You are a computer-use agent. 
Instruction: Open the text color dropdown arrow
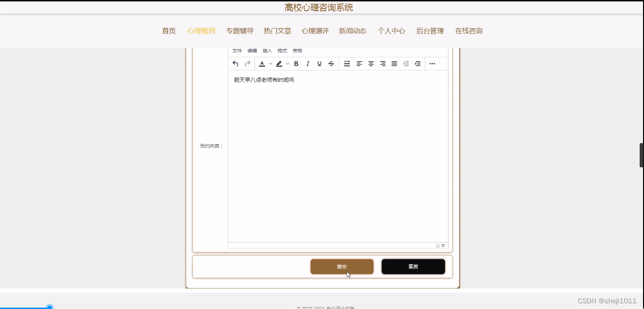(270, 64)
